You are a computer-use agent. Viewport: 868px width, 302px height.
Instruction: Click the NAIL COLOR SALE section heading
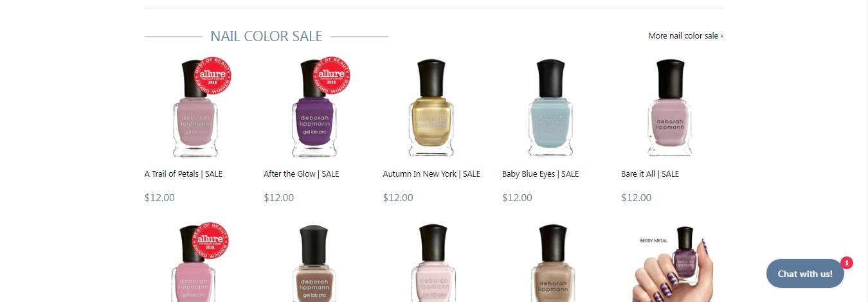[266, 36]
